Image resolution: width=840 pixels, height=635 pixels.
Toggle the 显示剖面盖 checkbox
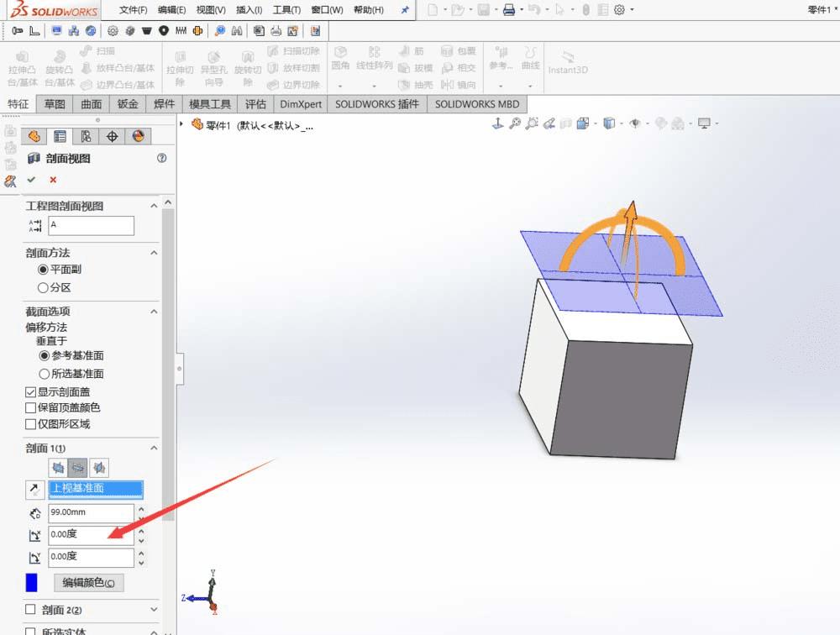(x=32, y=391)
